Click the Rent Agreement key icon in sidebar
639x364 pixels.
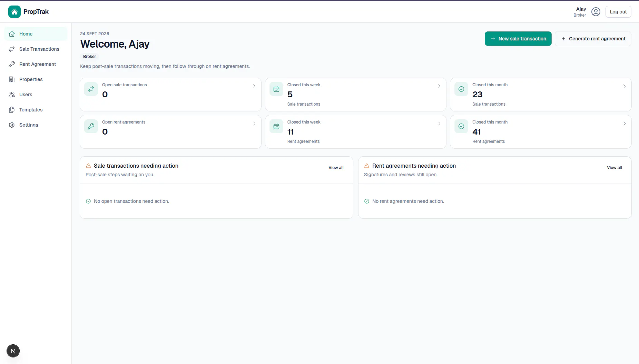coord(12,64)
